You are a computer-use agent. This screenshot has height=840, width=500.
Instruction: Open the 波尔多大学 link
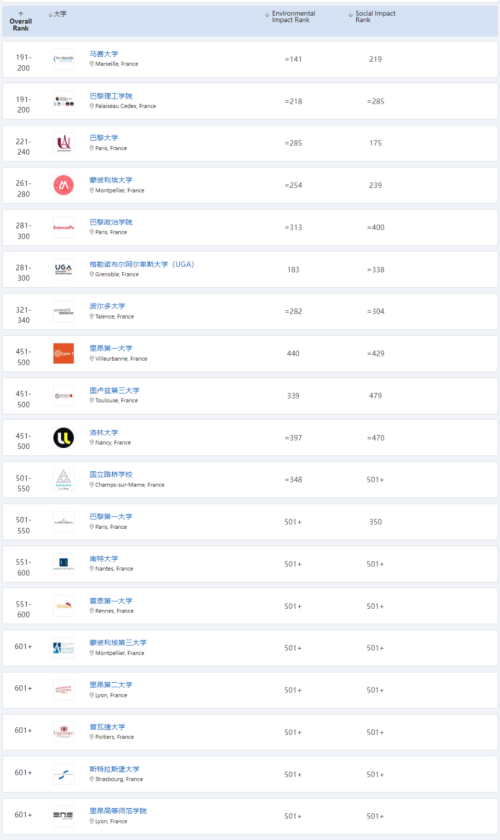107,306
